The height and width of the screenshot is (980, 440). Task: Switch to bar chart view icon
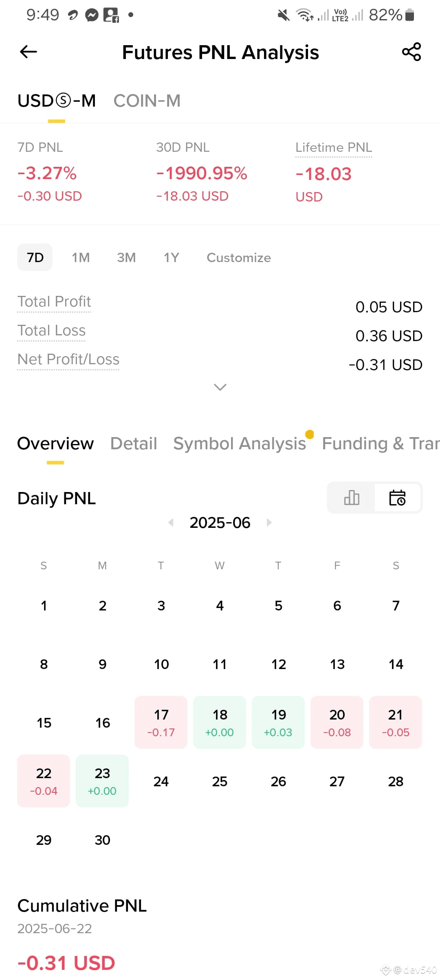point(352,497)
